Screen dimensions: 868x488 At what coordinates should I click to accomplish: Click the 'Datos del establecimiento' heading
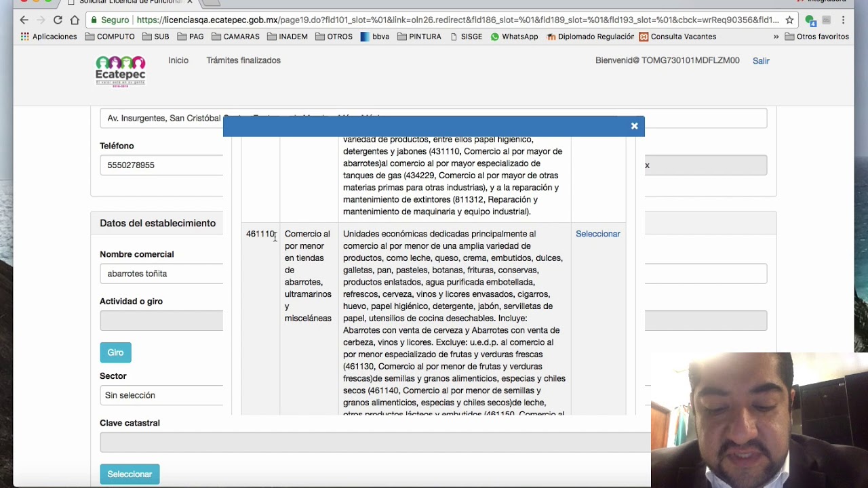pyautogui.click(x=157, y=223)
